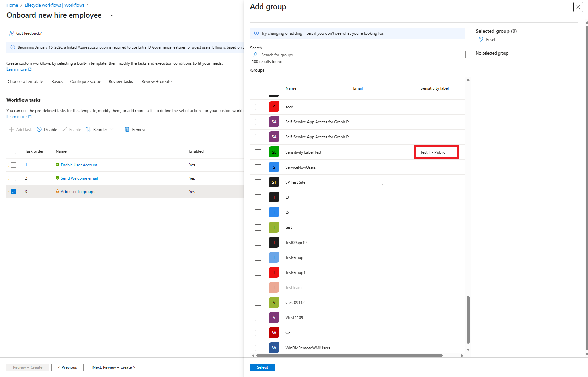This screenshot has width=588, height=377.
Task: Switch to the Basics tab
Action: click(57, 81)
